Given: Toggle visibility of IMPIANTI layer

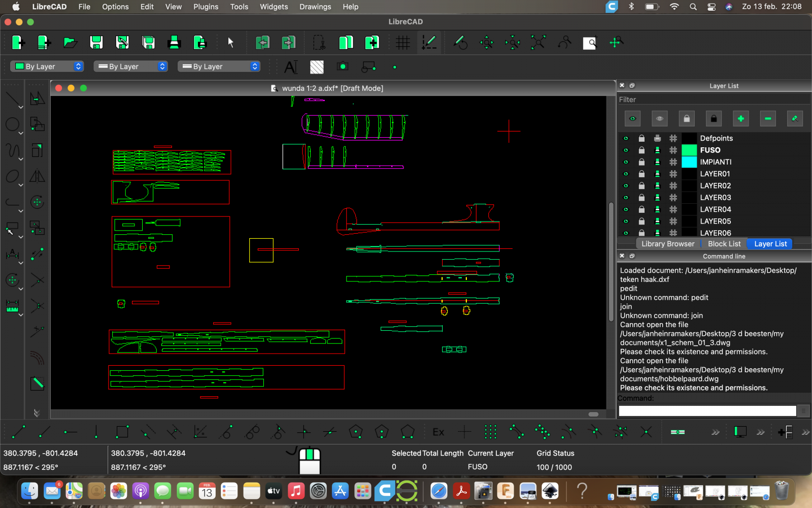Looking at the screenshot, I should tap(626, 162).
